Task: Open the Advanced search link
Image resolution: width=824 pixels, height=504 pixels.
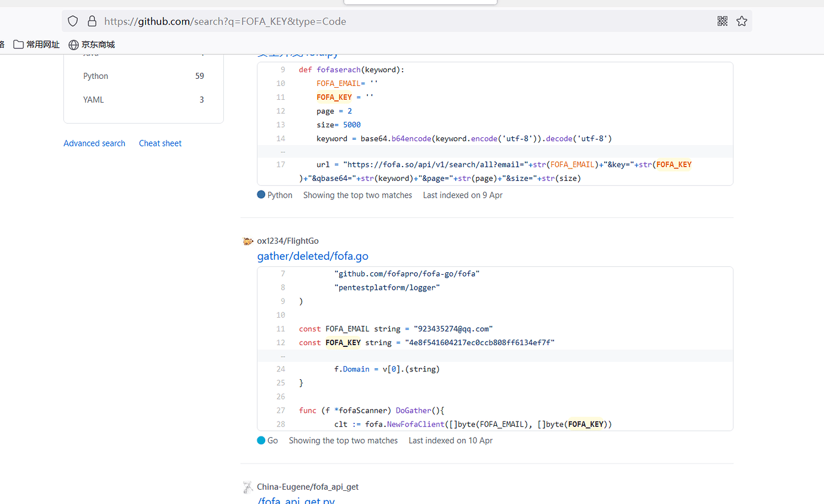Action: [94, 143]
